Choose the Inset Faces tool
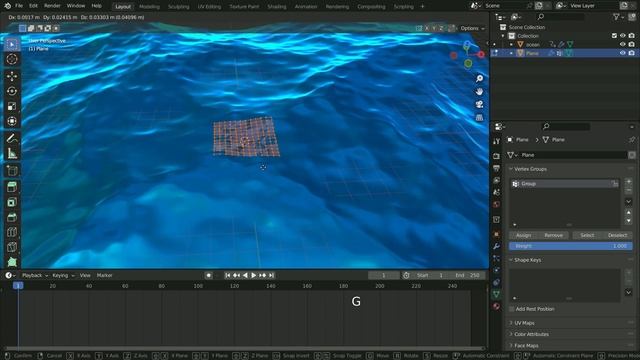The height and width of the screenshot is (360, 640). [12, 202]
